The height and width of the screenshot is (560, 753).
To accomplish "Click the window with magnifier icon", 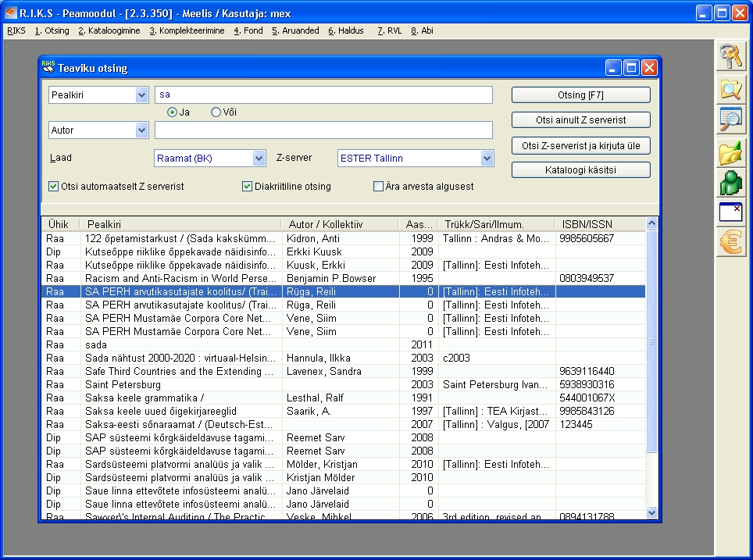I will (x=732, y=120).
